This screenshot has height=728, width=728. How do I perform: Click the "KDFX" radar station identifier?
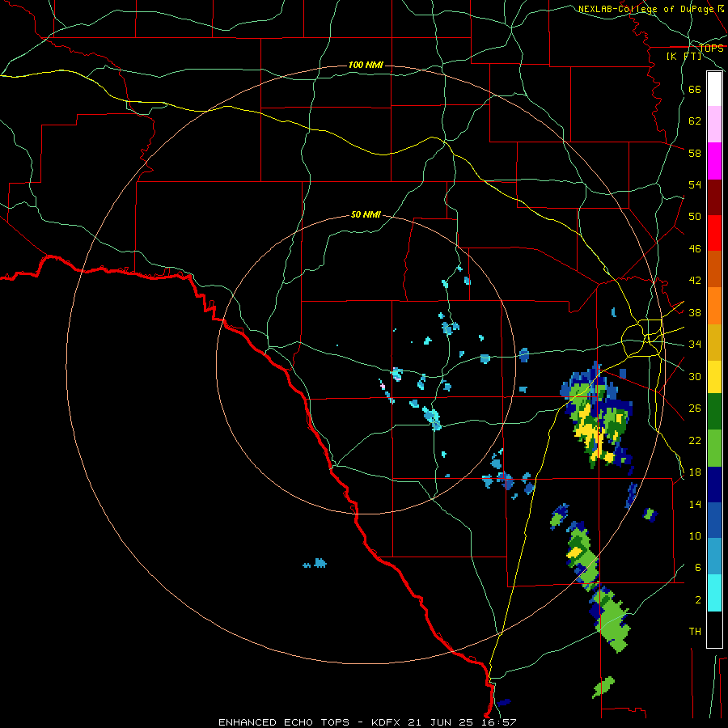point(387,722)
